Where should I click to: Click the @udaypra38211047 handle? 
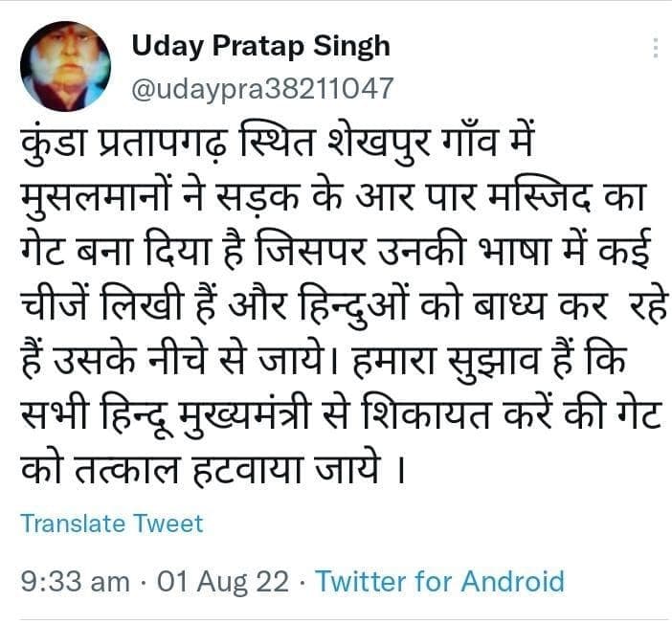click(x=262, y=88)
